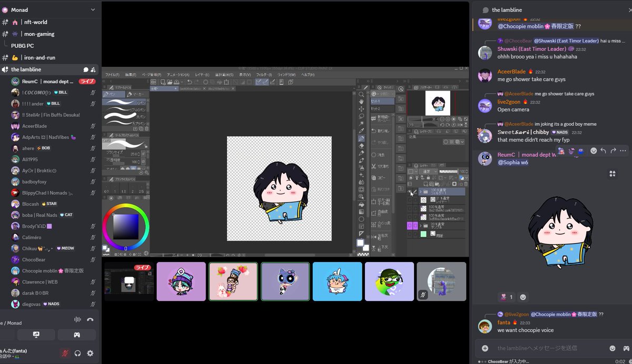Open Filter menu in Clip Studio stream
This screenshot has height=364, width=632.
pos(263,75)
